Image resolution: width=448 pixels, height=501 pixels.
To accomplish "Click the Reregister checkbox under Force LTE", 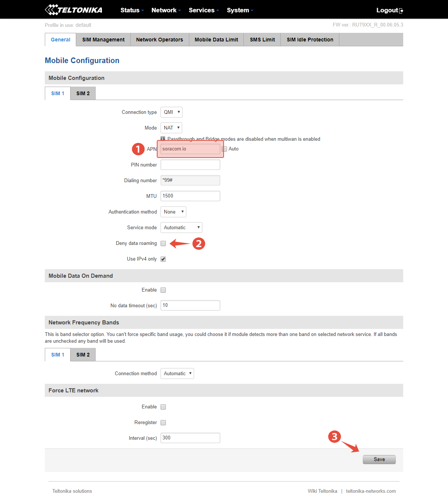I will (163, 422).
